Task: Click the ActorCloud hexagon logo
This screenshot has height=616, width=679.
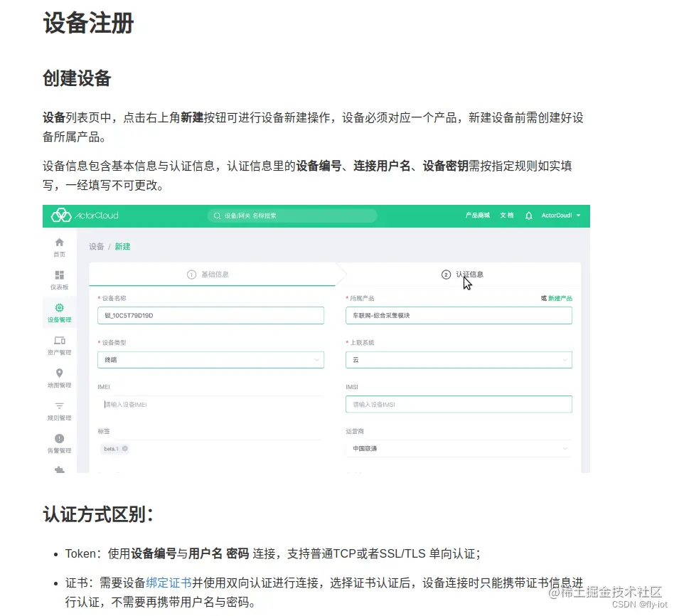Action: pos(60,216)
